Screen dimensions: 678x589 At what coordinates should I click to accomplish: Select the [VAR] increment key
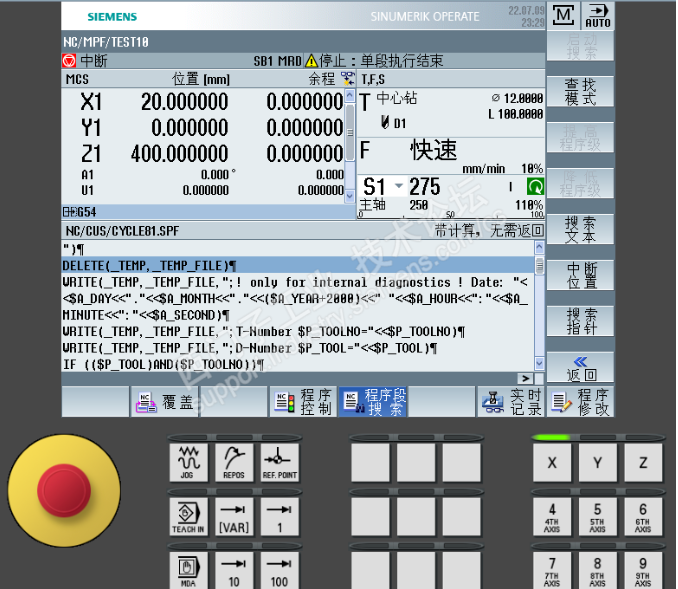(234, 517)
